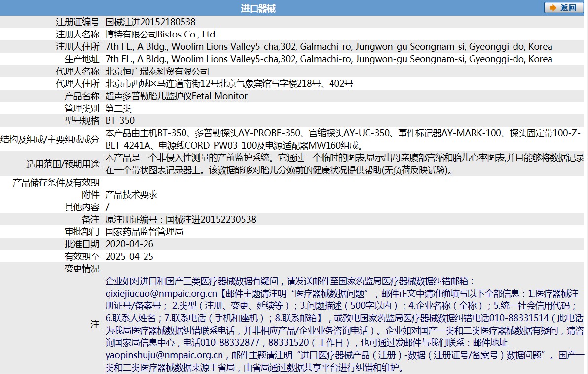588x374 pixels.
Task: Click the 备注 label
Action: [90, 220]
